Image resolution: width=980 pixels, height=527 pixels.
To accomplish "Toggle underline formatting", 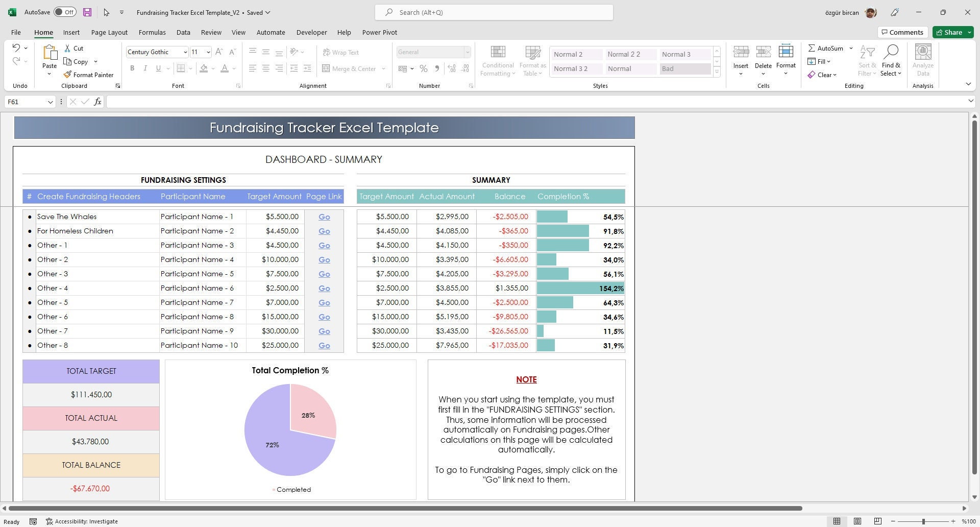I will coord(158,68).
